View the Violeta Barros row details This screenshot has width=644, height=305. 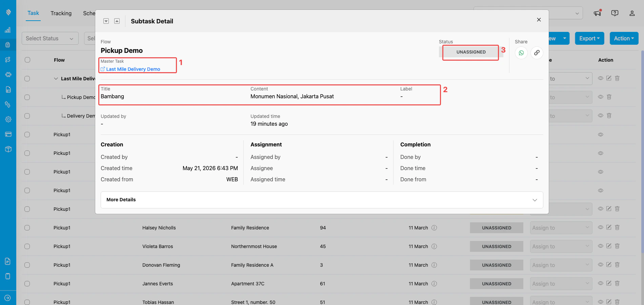pos(601,246)
